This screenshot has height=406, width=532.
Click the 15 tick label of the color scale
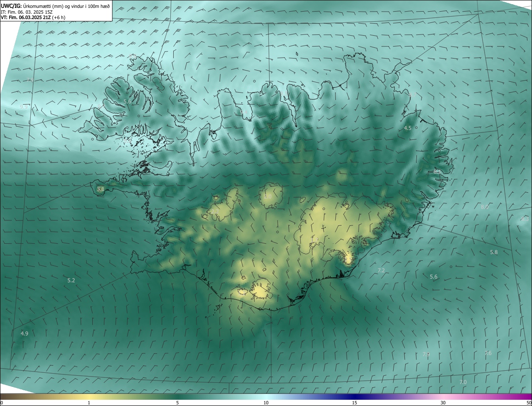355,403
